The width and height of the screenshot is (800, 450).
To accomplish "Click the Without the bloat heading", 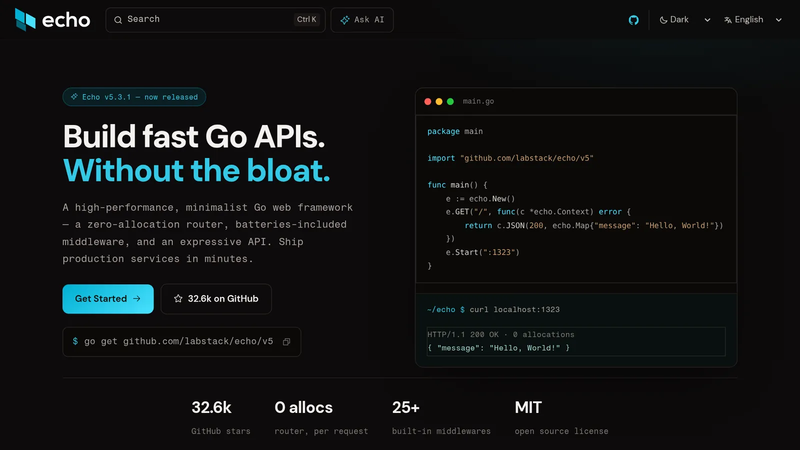I will (x=196, y=170).
